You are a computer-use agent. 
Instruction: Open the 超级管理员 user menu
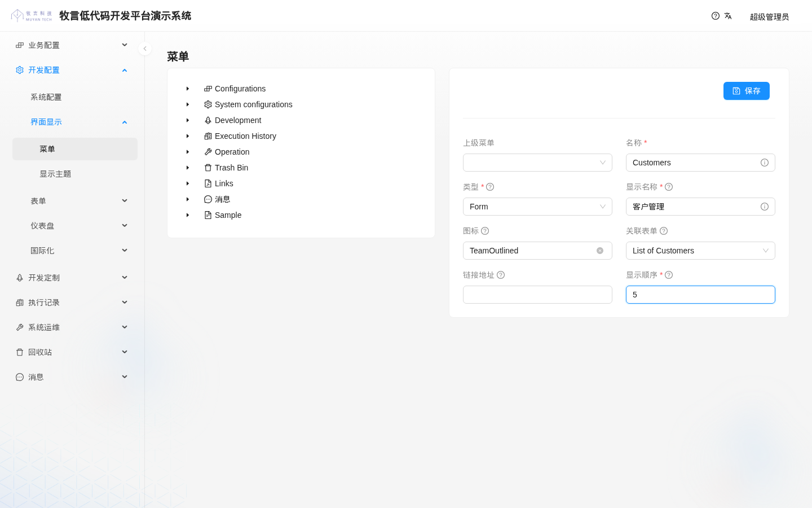point(769,17)
